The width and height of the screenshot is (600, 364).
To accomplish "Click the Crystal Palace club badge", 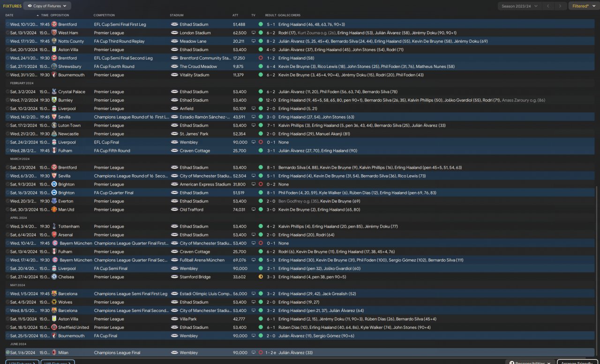I will pos(54,92).
